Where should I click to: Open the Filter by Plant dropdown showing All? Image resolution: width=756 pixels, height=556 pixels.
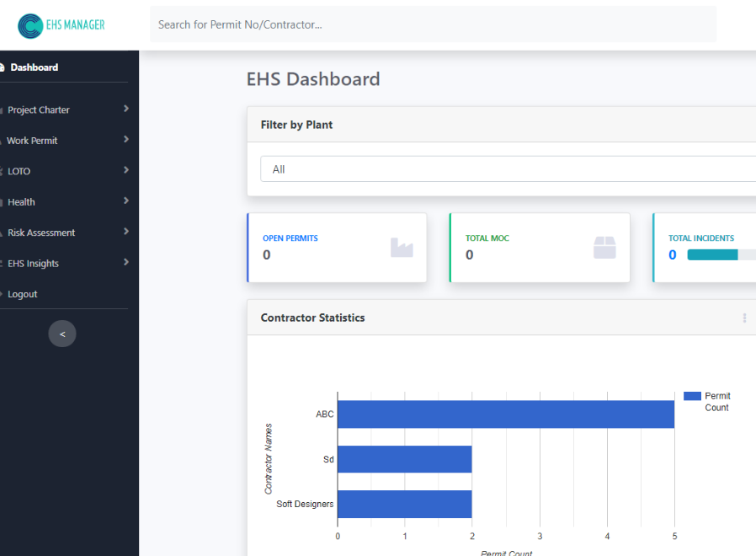point(505,168)
